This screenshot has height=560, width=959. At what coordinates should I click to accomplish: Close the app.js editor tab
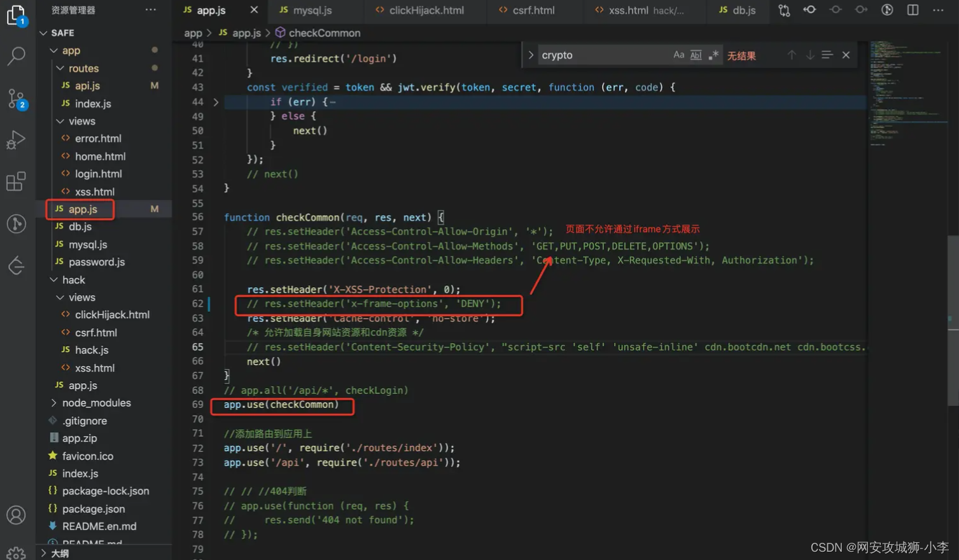coord(254,10)
